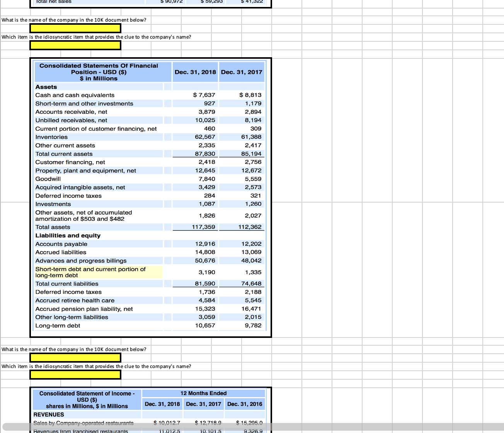
Task: Select first yellow company name answer cell
Action: point(75,28)
